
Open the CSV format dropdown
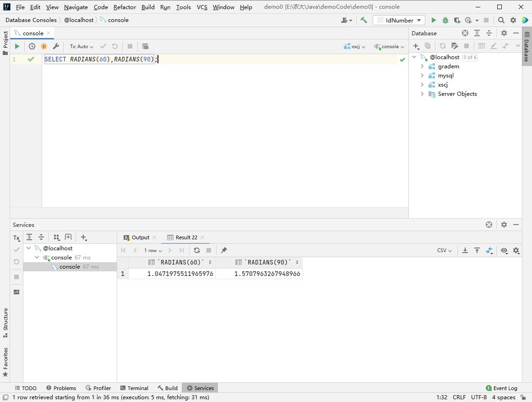(444, 250)
